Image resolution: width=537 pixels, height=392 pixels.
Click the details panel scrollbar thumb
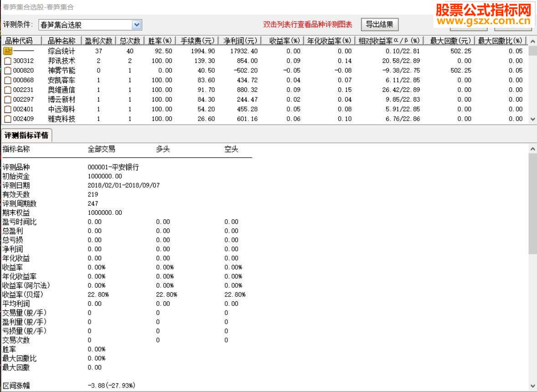point(532,204)
